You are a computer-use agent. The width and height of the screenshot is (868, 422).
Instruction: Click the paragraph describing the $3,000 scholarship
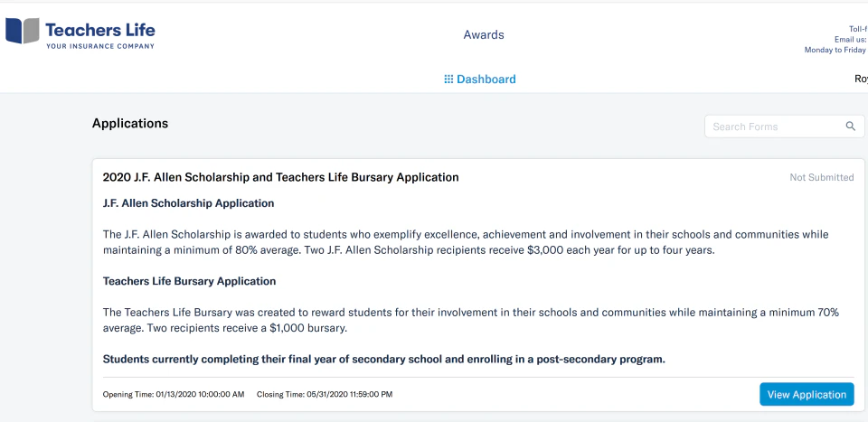[465, 242]
